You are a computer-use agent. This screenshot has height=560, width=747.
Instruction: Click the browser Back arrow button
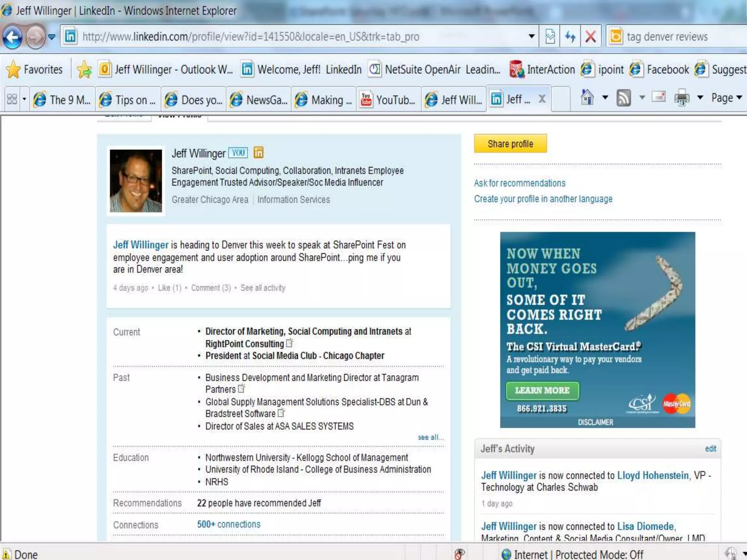click(13, 37)
